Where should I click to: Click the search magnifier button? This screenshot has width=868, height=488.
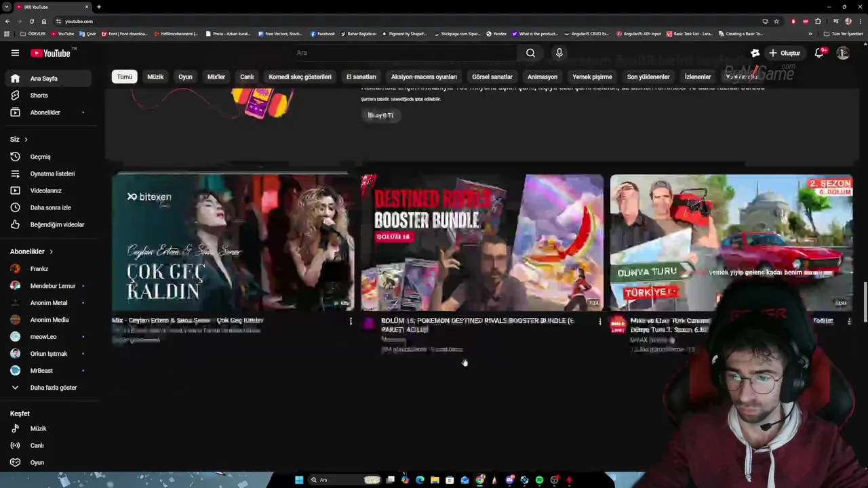pyautogui.click(x=530, y=53)
